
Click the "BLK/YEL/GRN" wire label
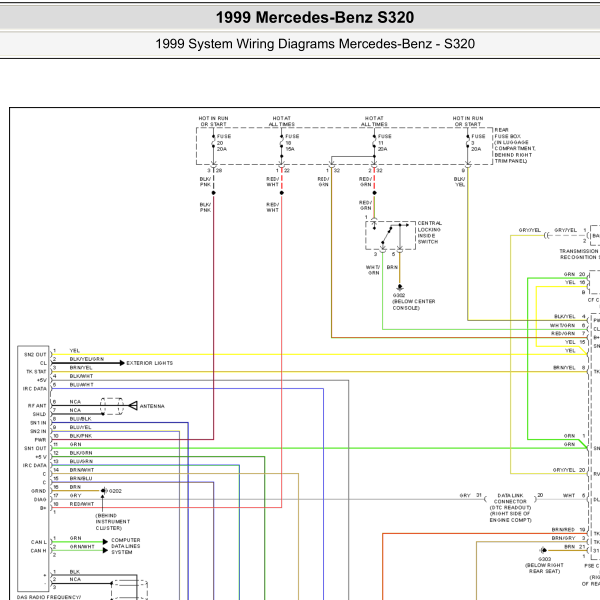pyautogui.click(x=86, y=359)
